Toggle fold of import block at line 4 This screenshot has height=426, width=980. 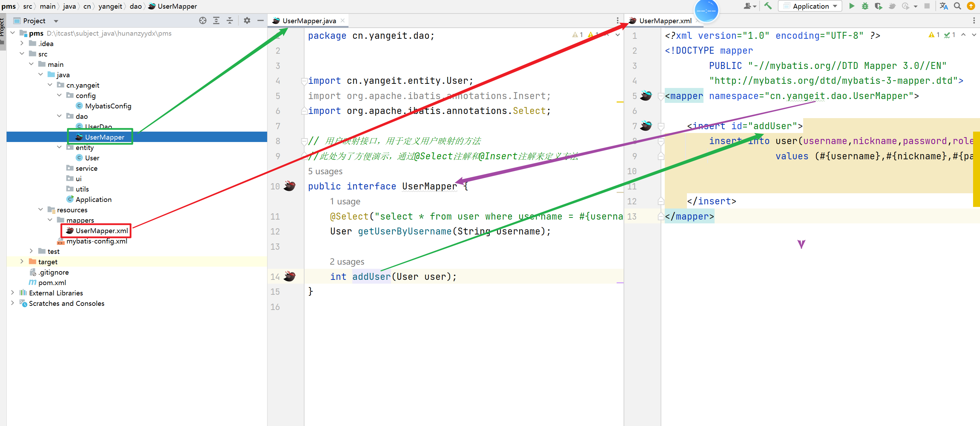click(x=304, y=81)
